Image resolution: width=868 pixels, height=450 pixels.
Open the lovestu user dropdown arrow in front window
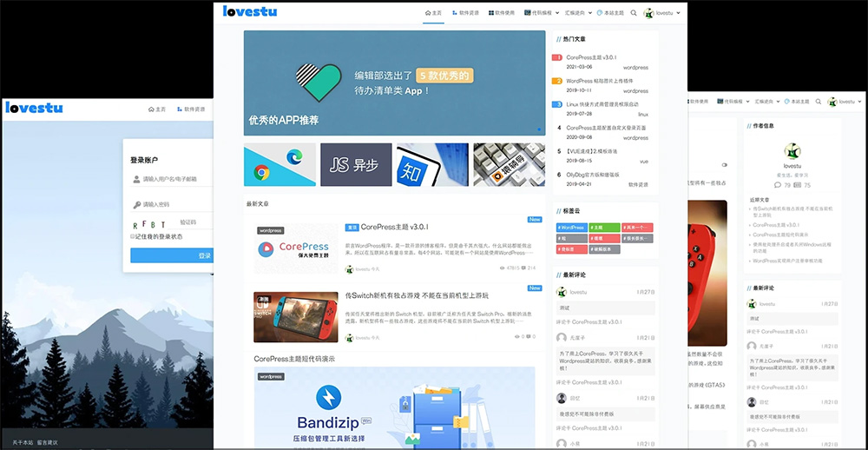(681, 13)
